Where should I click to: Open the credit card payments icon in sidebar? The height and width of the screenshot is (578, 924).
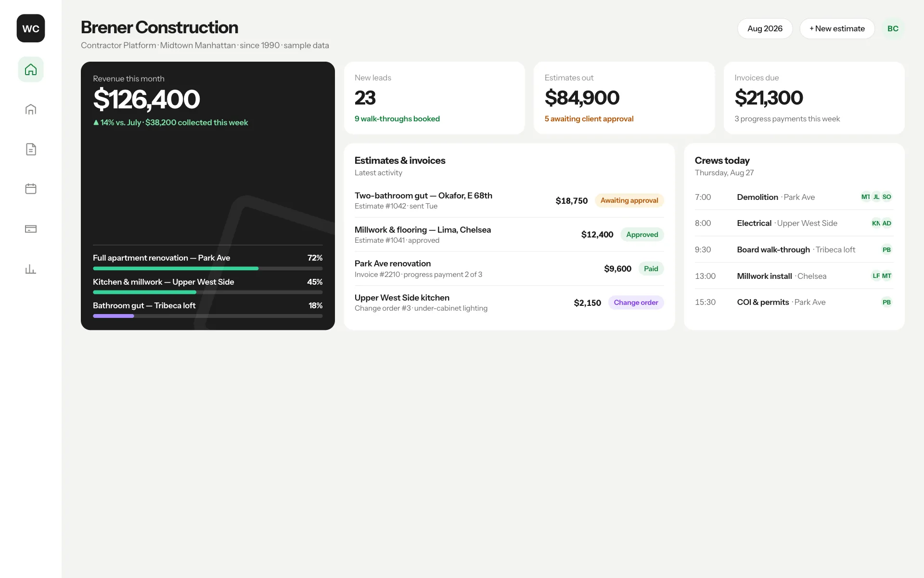coord(31,229)
